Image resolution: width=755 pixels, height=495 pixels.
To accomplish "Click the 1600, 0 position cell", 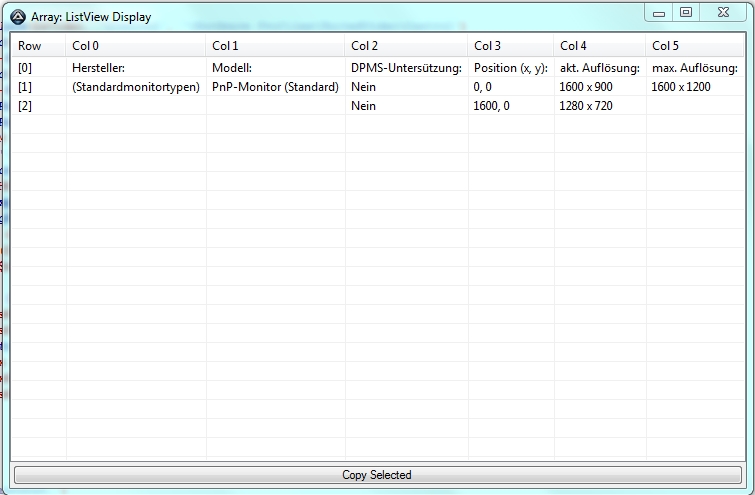I will point(490,106).
